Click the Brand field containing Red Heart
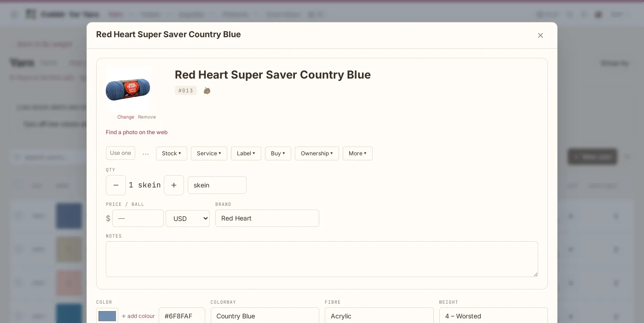 [267, 218]
